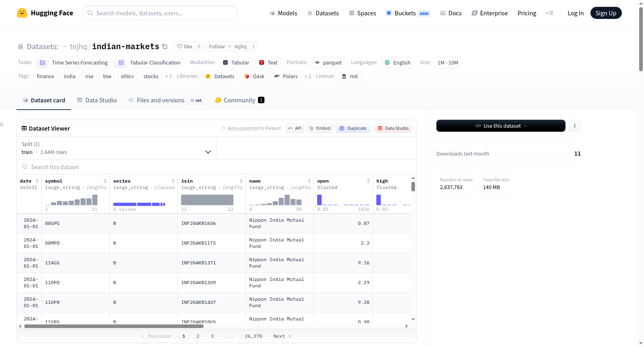644x347 pixels.
Task: Expand the +1 more tags indicator
Action: [x=168, y=76]
